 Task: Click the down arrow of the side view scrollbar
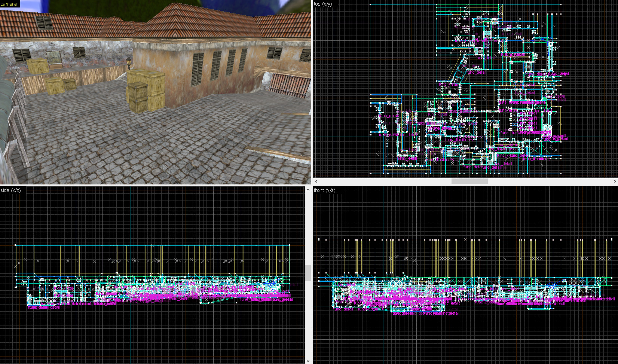308,361
